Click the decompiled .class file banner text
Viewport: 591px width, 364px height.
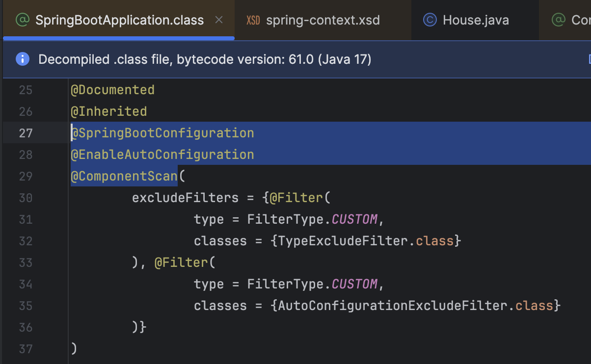(x=205, y=60)
